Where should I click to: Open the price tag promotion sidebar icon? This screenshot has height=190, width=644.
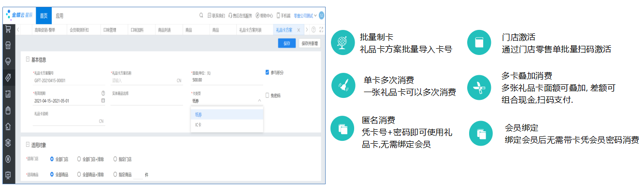click(x=8, y=78)
